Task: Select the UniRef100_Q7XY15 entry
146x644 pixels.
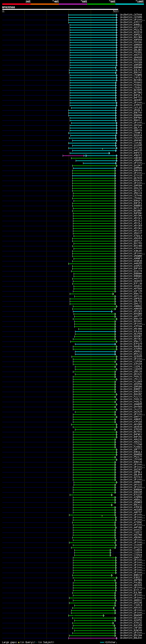Action: [131, 175]
